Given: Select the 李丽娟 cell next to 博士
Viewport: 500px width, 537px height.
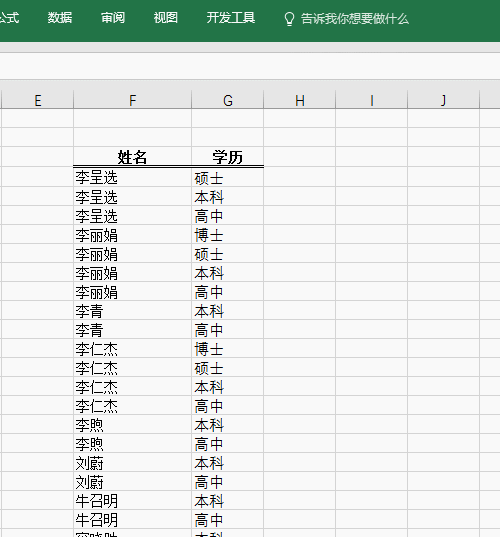Looking at the screenshot, I should pyautogui.click(x=133, y=235).
